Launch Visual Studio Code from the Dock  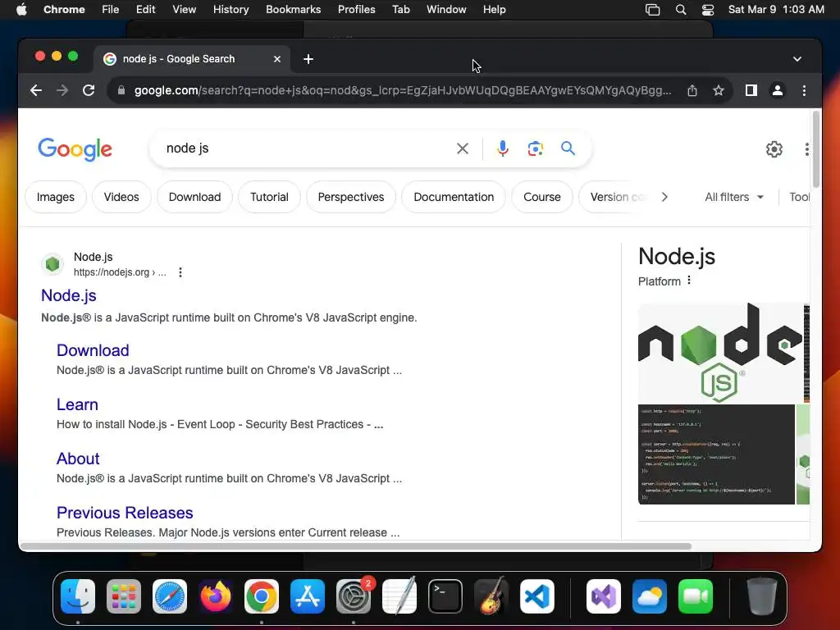(x=537, y=596)
